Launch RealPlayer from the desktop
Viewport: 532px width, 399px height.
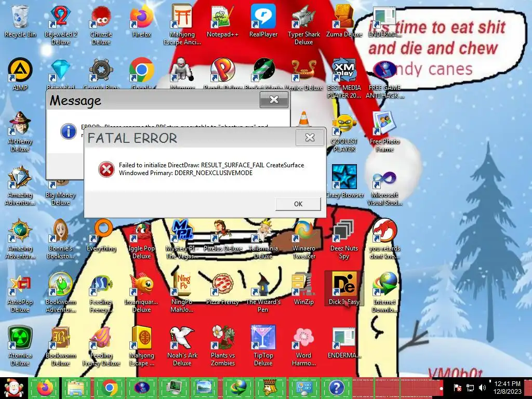pos(263,21)
